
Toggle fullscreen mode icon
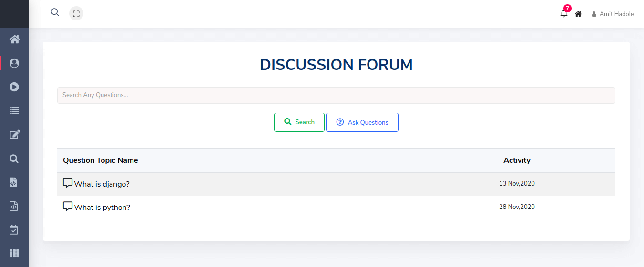click(76, 14)
